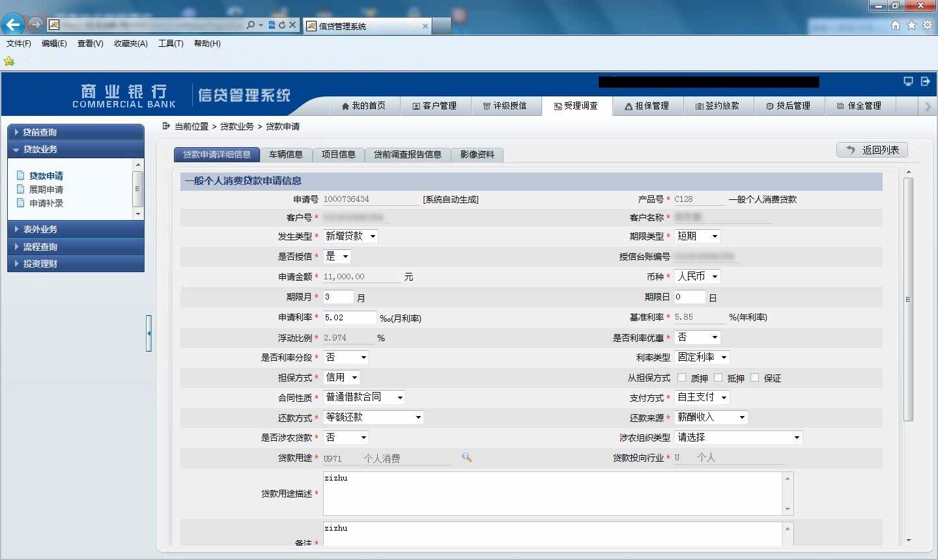Screen dimensions: 938x560
Task: Collapse 贷款业务 sidebar section
Action: (76, 149)
